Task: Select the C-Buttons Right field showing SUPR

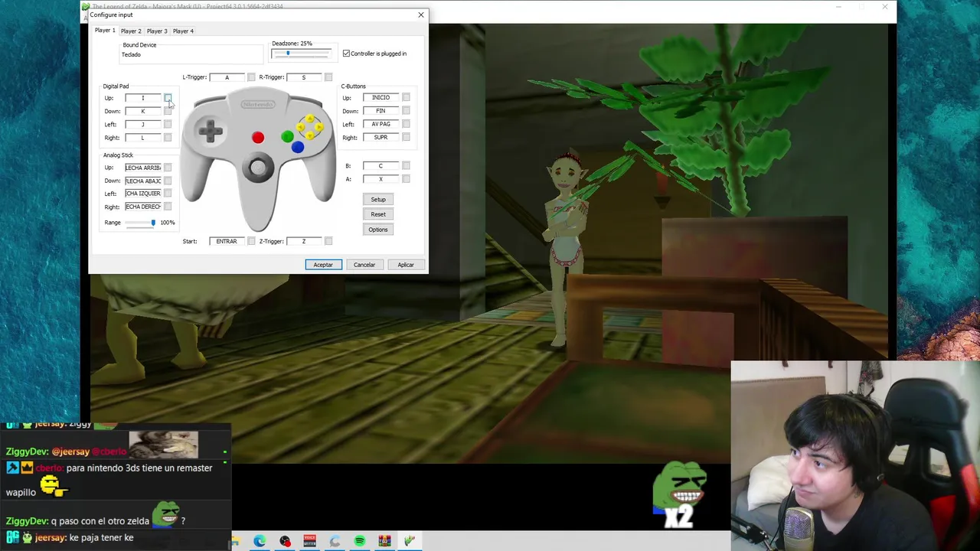Action: pyautogui.click(x=381, y=137)
